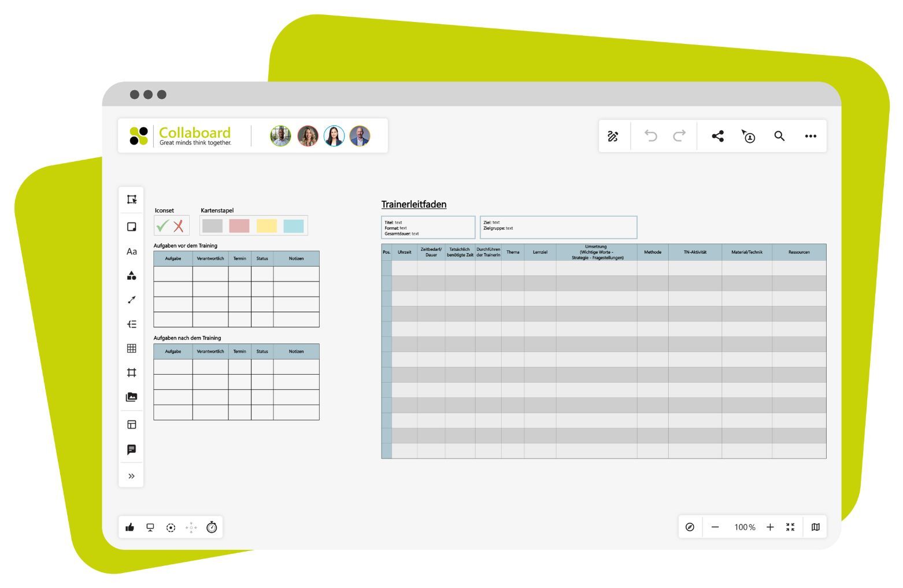The width and height of the screenshot is (903, 588).
Task: Click the Trainerleitfaden heading text
Action: point(414,205)
